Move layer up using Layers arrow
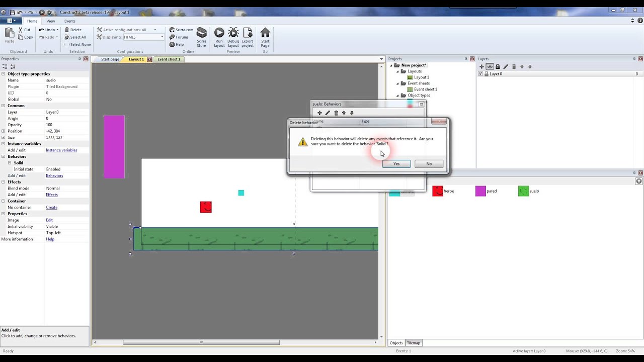This screenshot has height=362, width=644. pos(522,66)
